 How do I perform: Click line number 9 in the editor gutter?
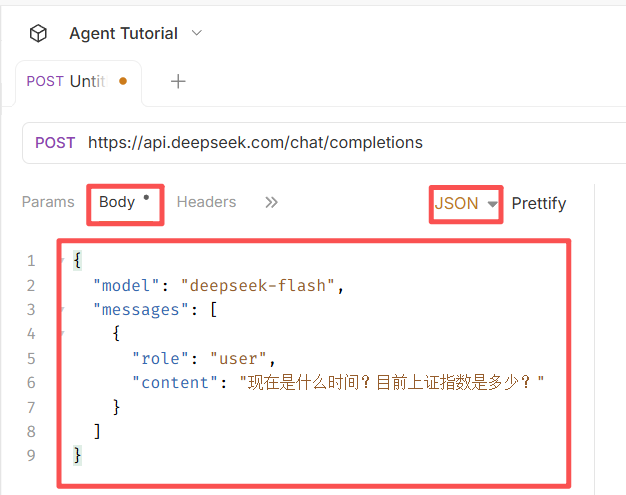click(31, 455)
